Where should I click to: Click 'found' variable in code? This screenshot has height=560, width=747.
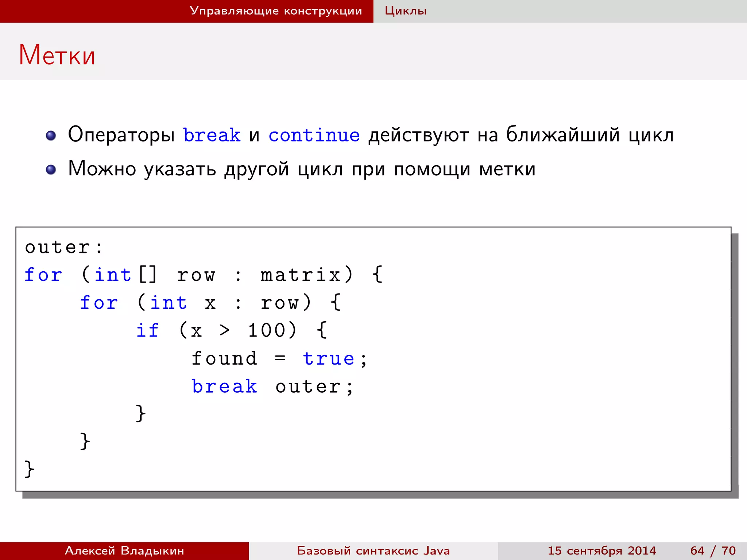point(224,358)
